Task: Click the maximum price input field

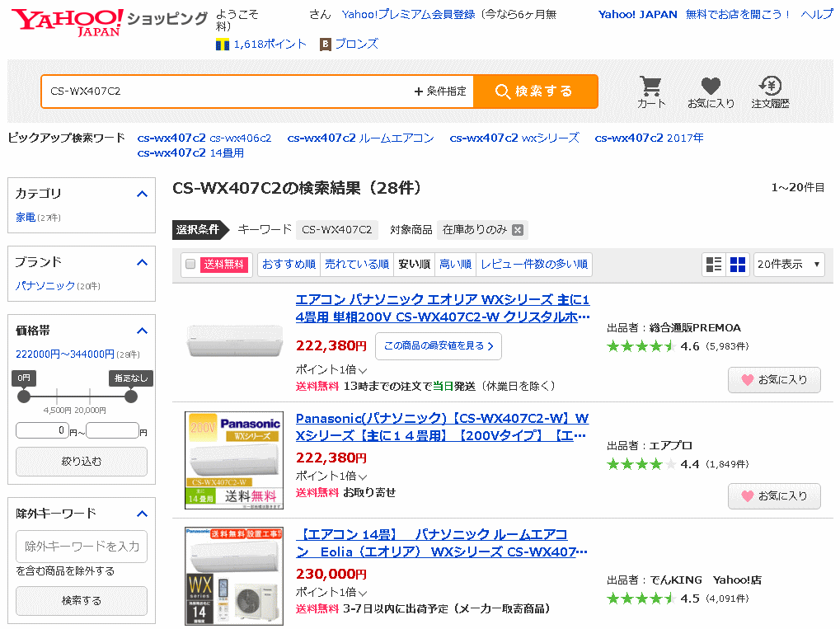Action: coord(112,430)
